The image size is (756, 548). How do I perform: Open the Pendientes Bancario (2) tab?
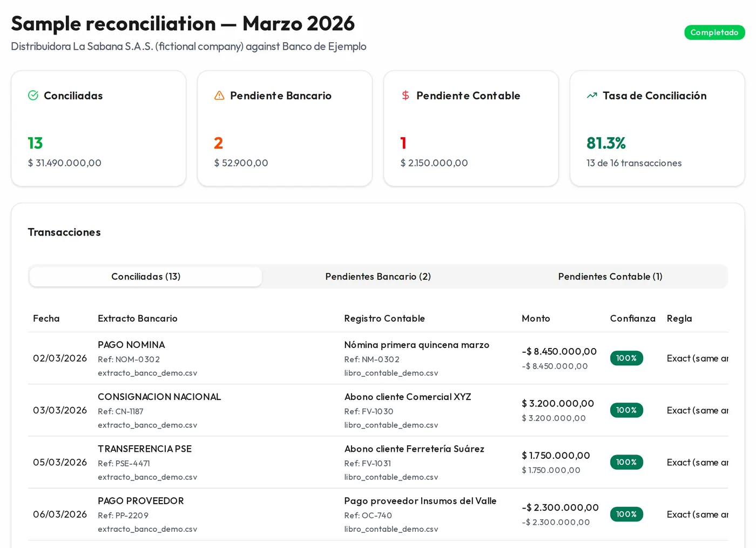(x=378, y=277)
